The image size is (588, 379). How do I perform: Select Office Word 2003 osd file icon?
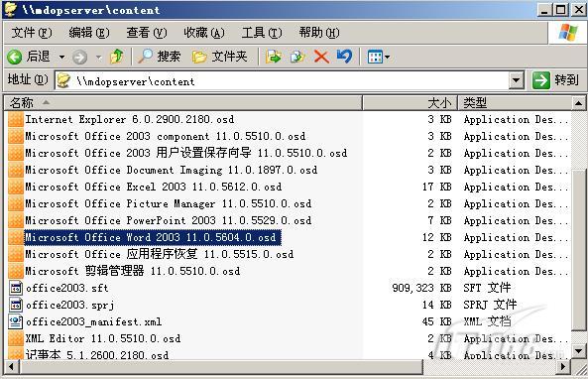click(x=16, y=237)
